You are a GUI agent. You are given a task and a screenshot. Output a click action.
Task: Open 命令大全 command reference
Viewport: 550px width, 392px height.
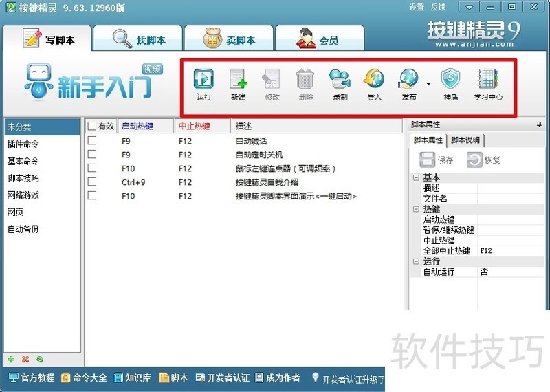tap(84, 378)
